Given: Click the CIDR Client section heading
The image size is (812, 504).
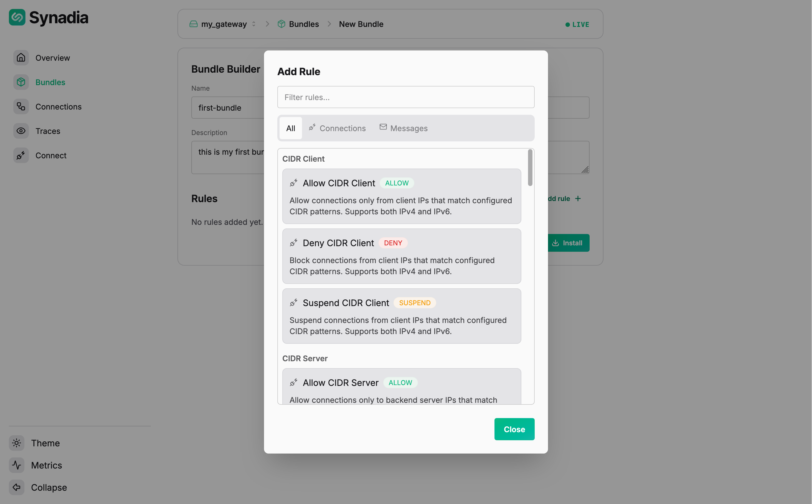Looking at the screenshot, I should point(303,159).
